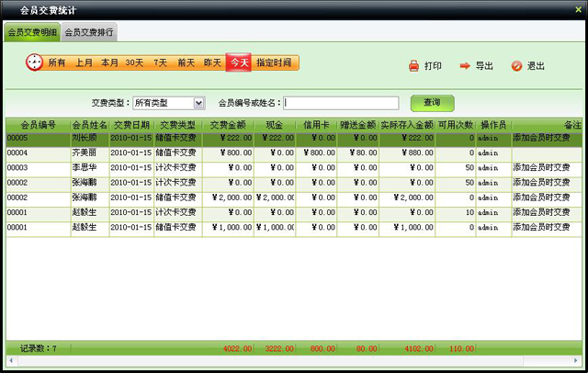Select the 今天 time filter
This screenshot has height=373, width=588.
[x=239, y=62]
